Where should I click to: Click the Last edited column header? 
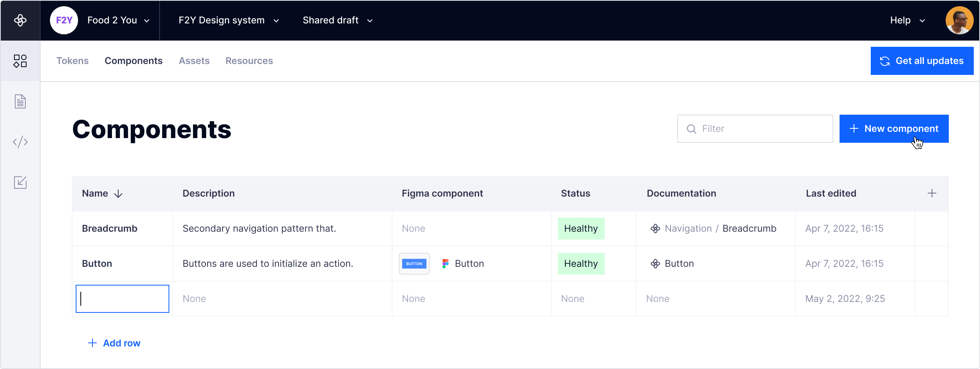(x=831, y=193)
